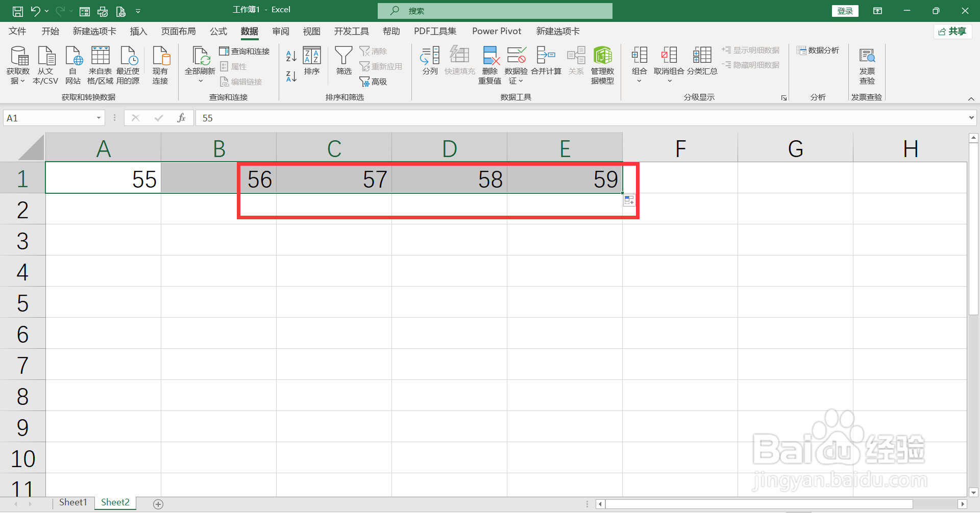Click From Table/Range (来自表格/区域) icon
980x513 pixels.
(x=100, y=65)
